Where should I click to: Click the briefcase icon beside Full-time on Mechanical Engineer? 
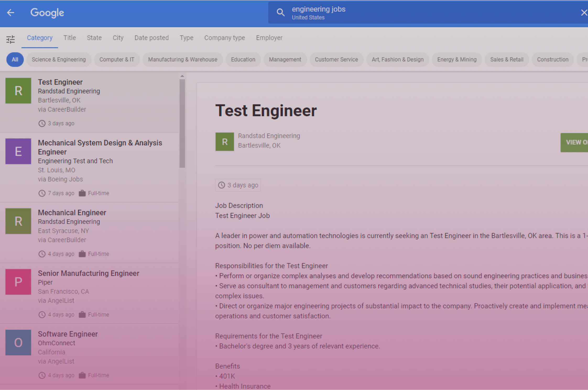click(x=82, y=254)
